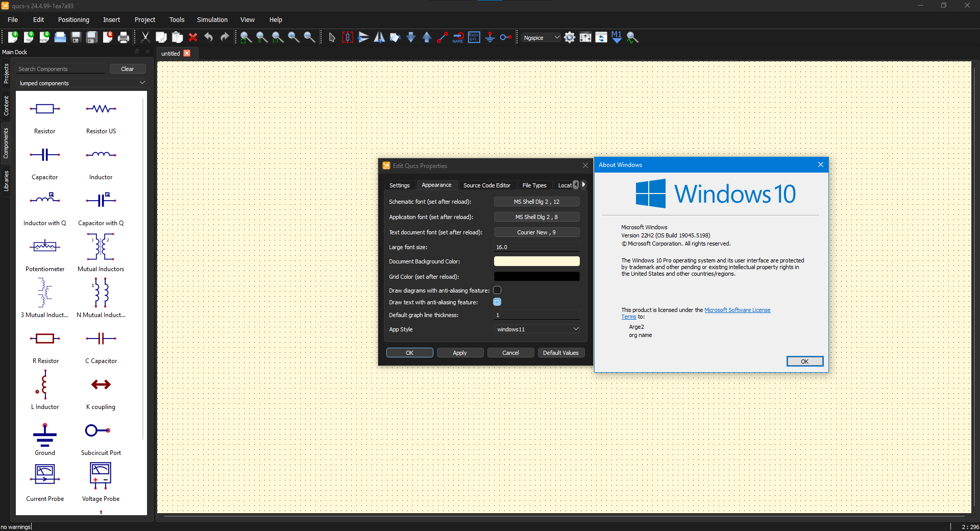Open the Microsoft Software License link
This screenshot has width=980, height=531.
pos(737,310)
